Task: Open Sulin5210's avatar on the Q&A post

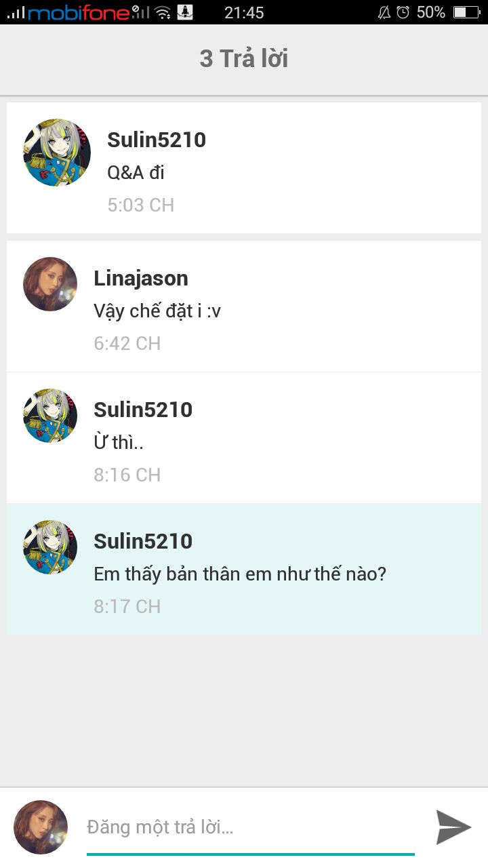Action: [x=57, y=153]
